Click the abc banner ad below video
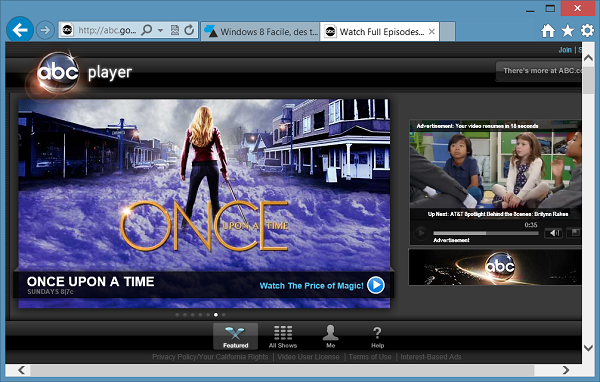 click(x=495, y=267)
